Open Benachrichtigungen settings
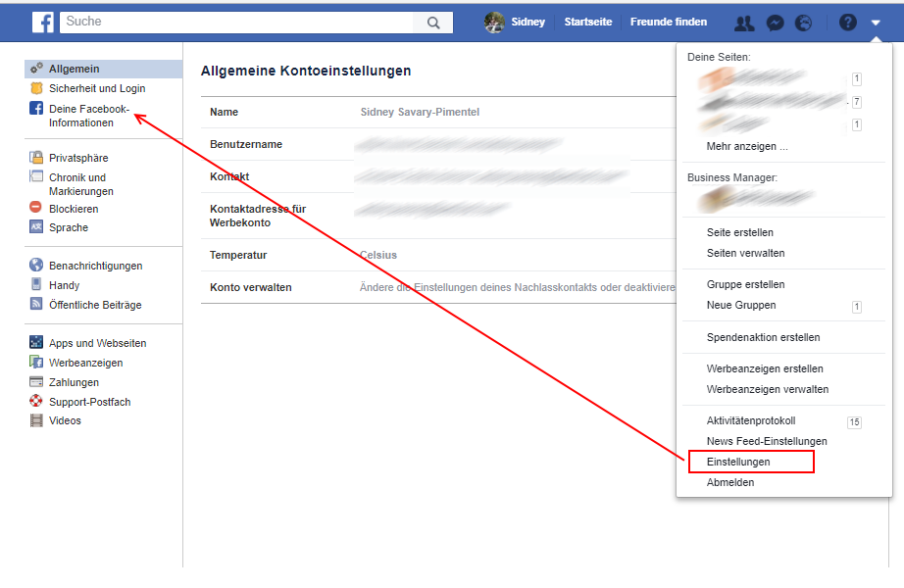Image resolution: width=904 pixels, height=588 pixels. (x=95, y=266)
